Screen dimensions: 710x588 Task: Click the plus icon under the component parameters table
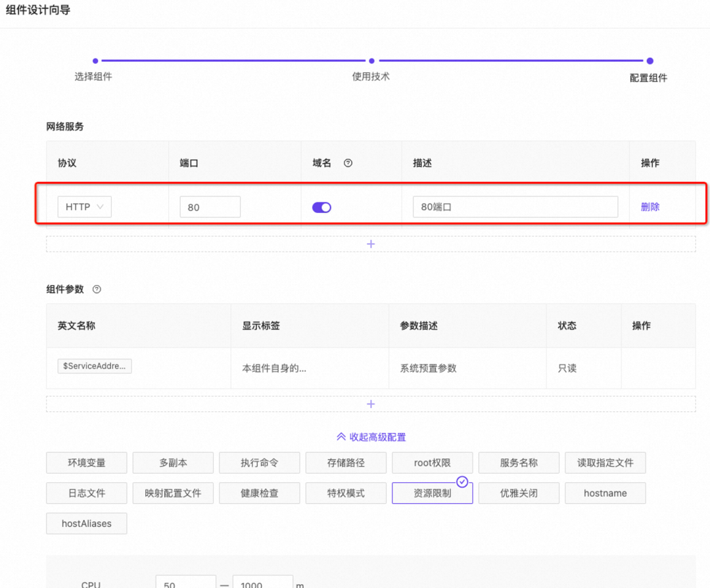371,404
